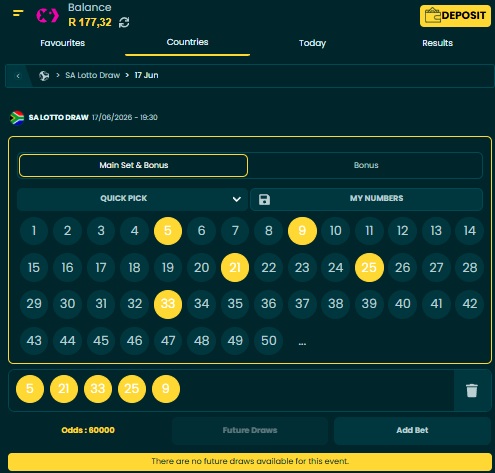Click the pink site logo
This screenshot has height=473, width=495.
tap(47, 16)
